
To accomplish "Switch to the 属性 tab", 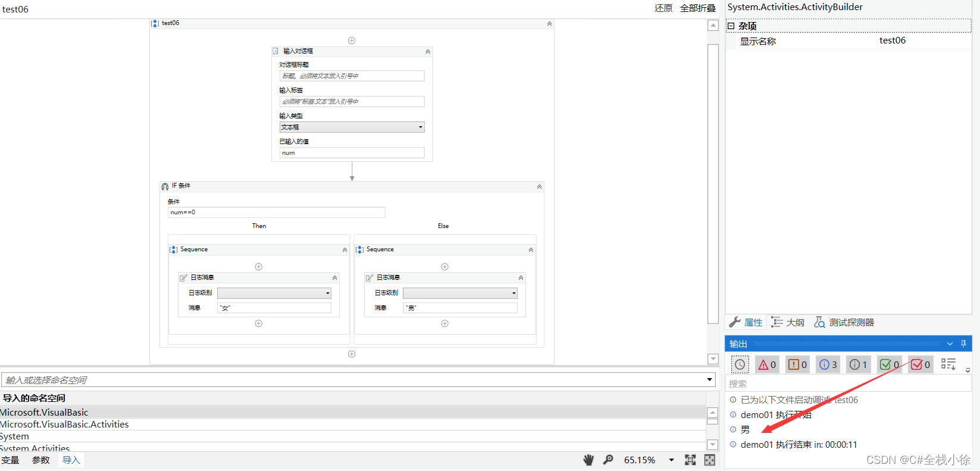I will (746, 322).
